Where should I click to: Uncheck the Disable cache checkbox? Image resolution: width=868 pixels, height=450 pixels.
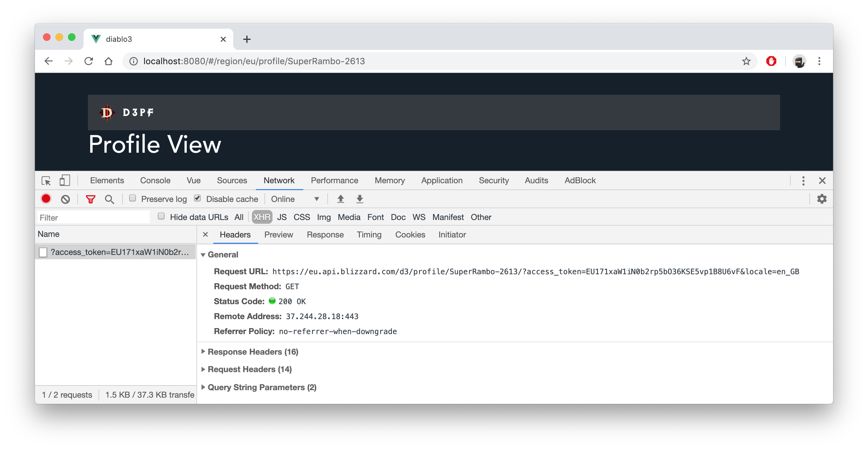(x=198, y=199)
